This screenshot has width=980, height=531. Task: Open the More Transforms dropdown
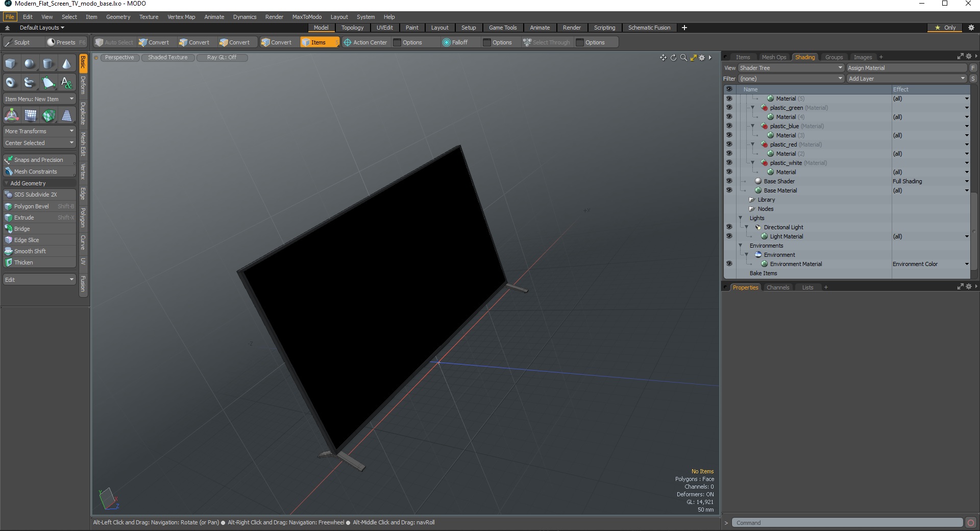39,131
